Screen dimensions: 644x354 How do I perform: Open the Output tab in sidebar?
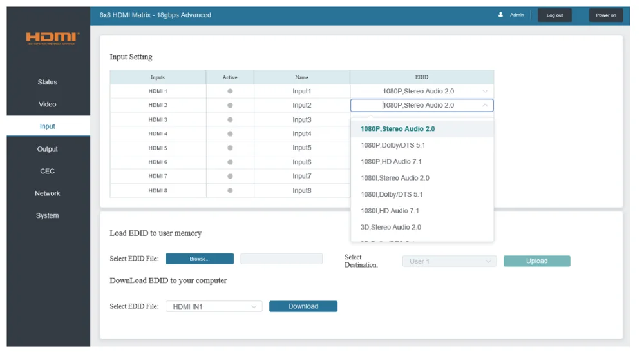(x=48, y=149)
